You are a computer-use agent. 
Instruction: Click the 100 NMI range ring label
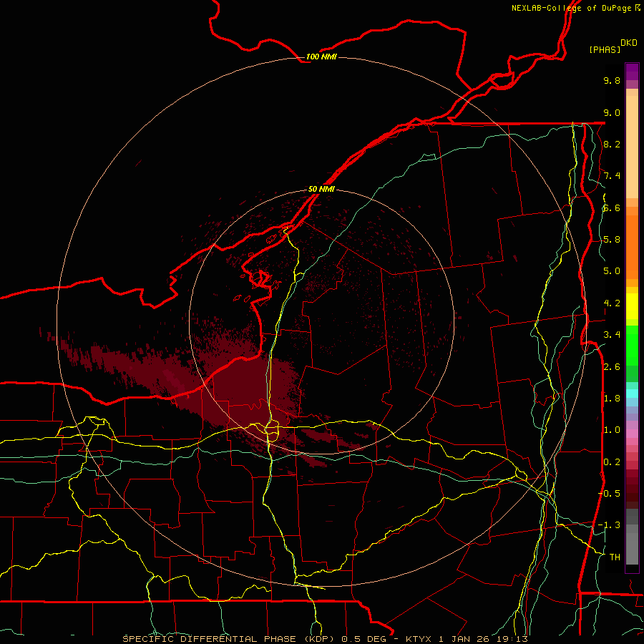pos(321,57)
